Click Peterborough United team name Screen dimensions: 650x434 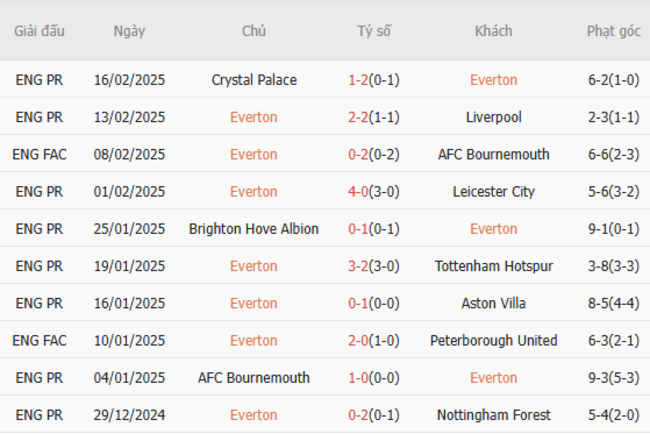[x=493, y=340]
